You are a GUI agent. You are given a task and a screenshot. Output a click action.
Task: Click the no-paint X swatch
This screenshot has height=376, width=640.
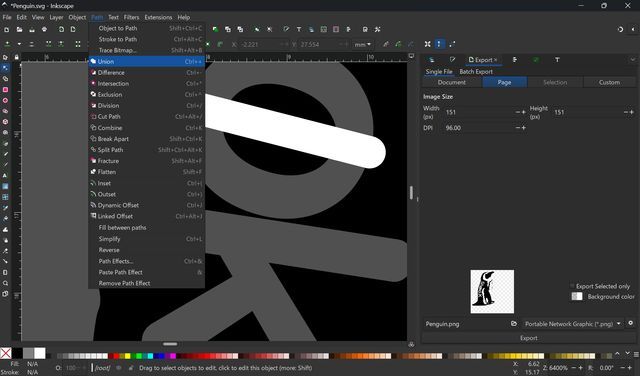(x=6, y=353)
